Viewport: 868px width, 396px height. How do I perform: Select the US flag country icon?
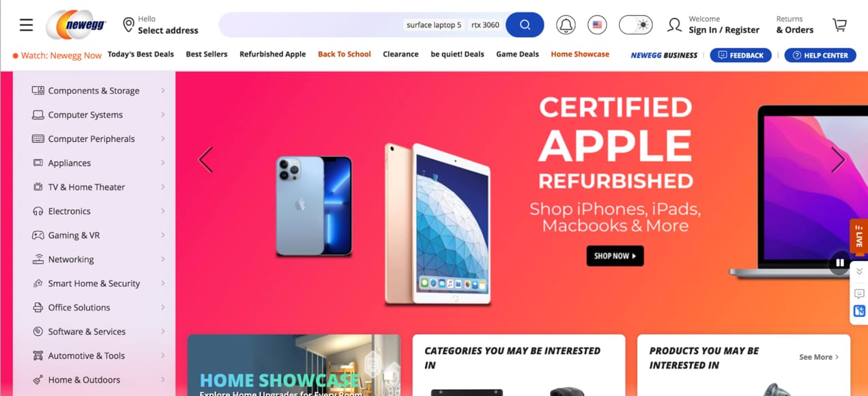(x=597, y=25)
